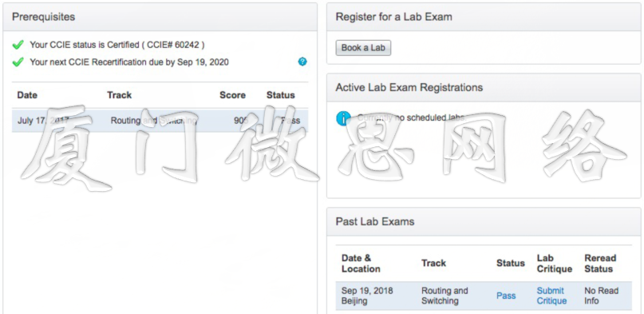Image resolution: width=644 pixels, height=314 pixels.
Task: Click the blue info icon in Active Registrations
Action: pyautogui.click(x=343, y=118)
